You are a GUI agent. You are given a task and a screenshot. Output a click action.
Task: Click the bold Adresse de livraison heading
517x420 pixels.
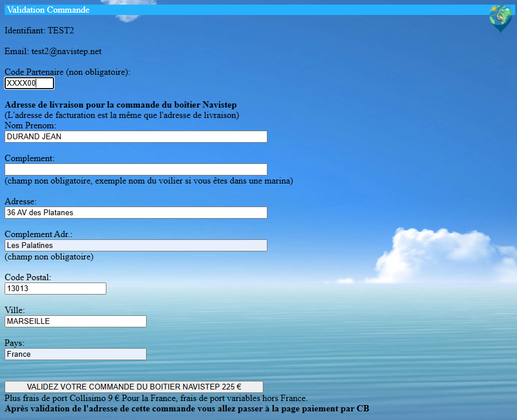click(x=121, y=105)
